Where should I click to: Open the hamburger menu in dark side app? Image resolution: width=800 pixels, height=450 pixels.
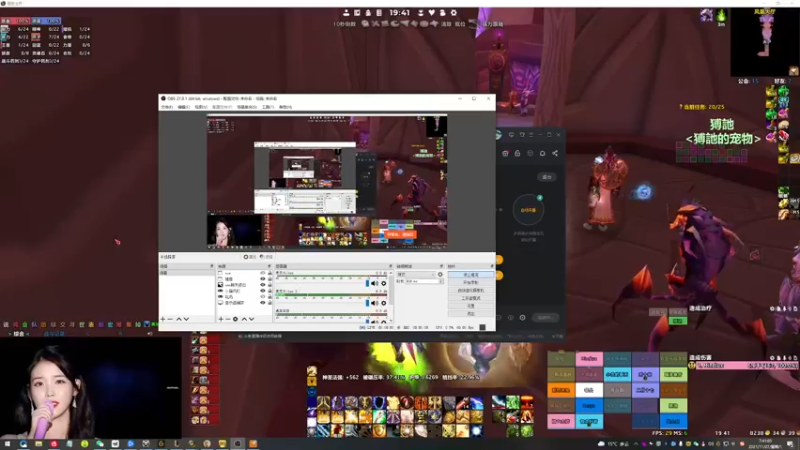click(531, 135)
